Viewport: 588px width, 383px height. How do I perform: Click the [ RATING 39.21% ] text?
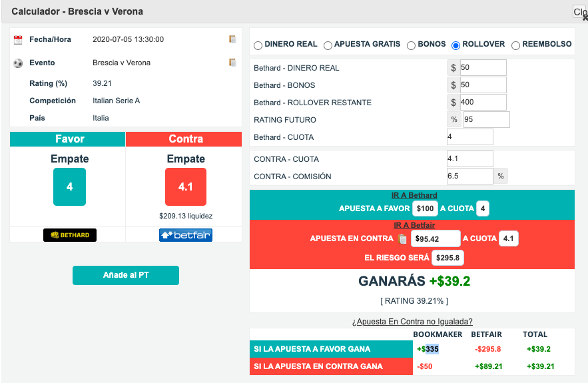[414, 301]
